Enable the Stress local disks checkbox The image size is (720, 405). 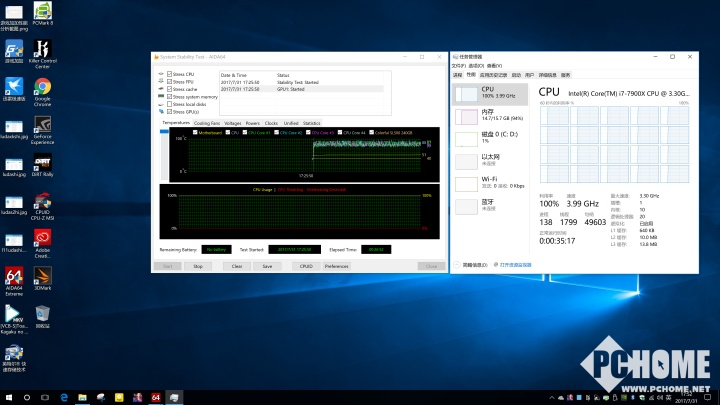coord(169,104)
